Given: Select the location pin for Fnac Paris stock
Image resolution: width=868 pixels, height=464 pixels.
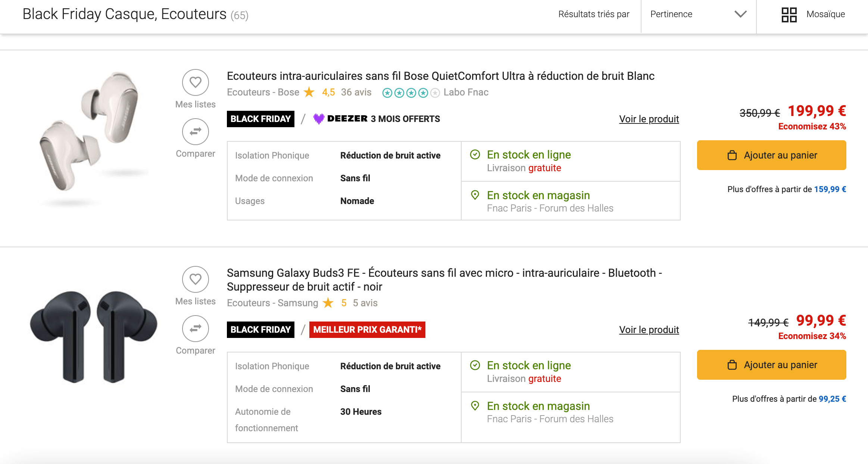Looking at the screenshot, I should (475, 195).
